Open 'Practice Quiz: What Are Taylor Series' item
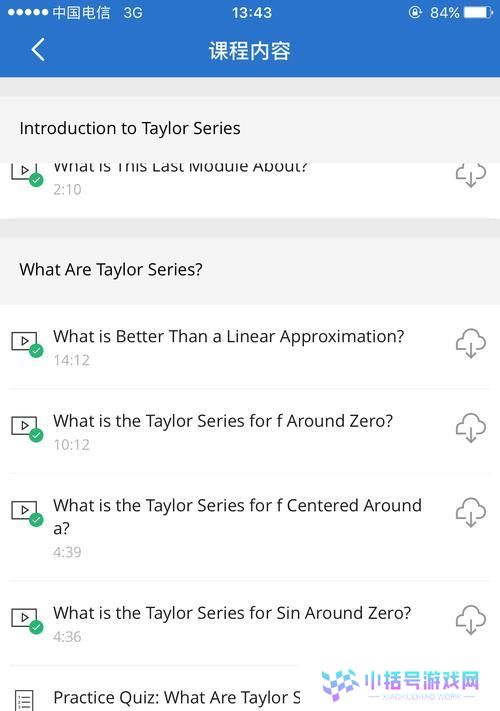Viewport: 500px width, 711px height. point(177,697)
